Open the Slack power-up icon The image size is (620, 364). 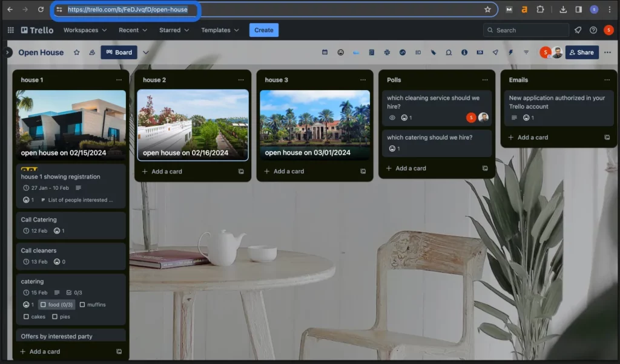[x=387, y=52]
